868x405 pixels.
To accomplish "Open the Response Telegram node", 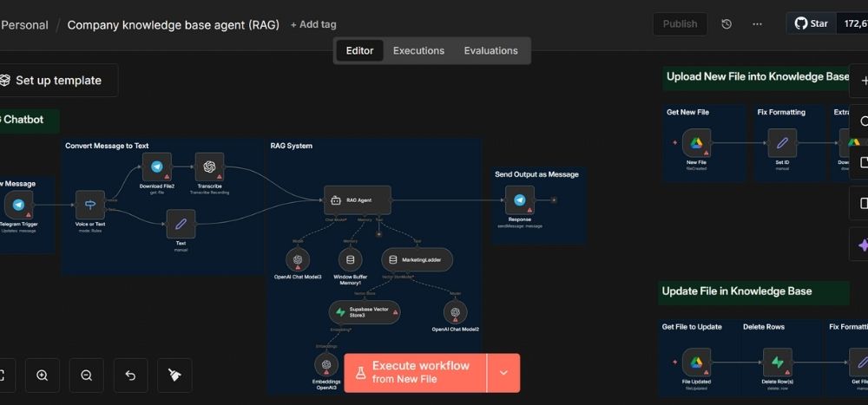I will coord(520,200).
